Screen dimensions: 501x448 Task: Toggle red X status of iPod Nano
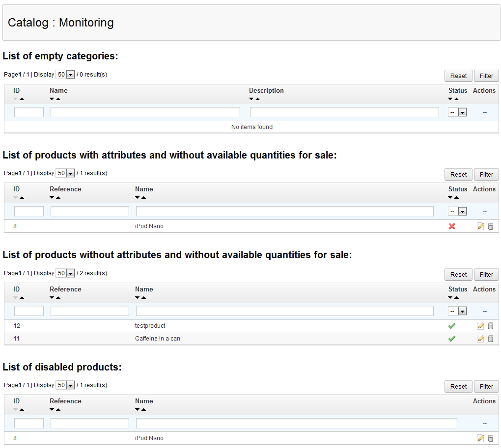452,226
